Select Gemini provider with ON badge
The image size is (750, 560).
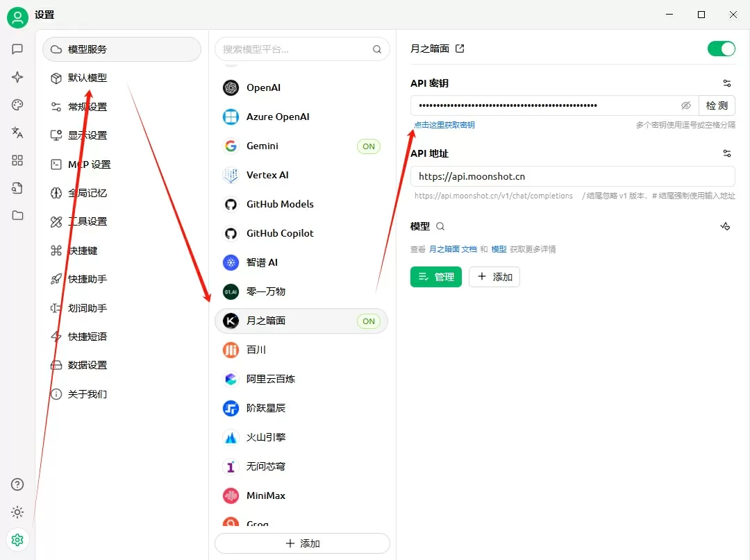tap(302, 146)
